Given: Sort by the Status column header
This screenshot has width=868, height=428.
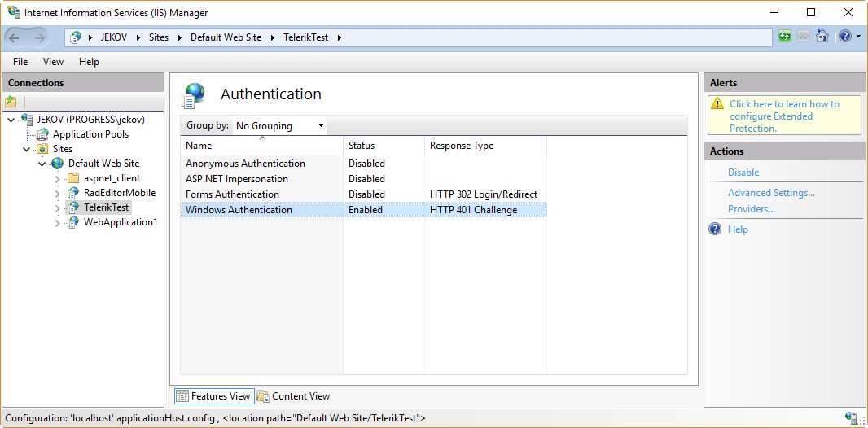Looking at the screenshot, I should click(x=384, y=146).
